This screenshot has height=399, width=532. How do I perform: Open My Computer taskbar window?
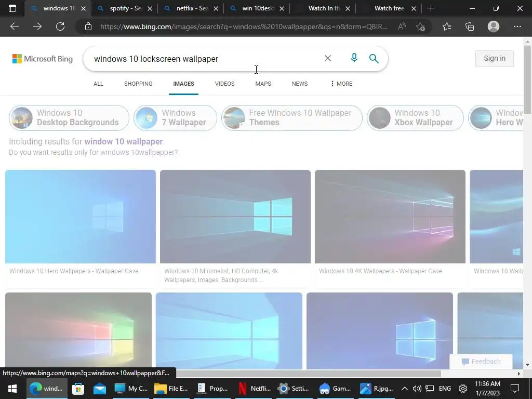130,389
